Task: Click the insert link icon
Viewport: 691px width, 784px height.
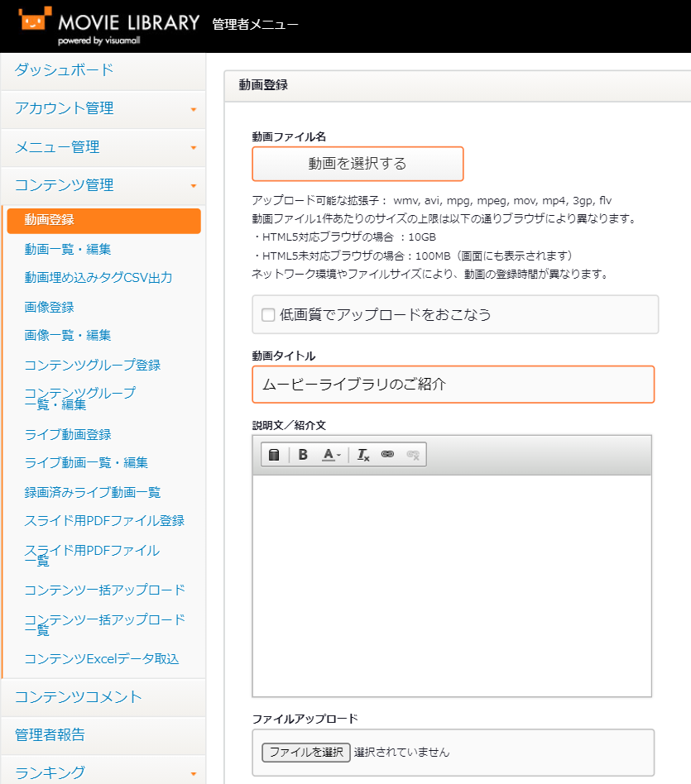Action: point(387,455)
